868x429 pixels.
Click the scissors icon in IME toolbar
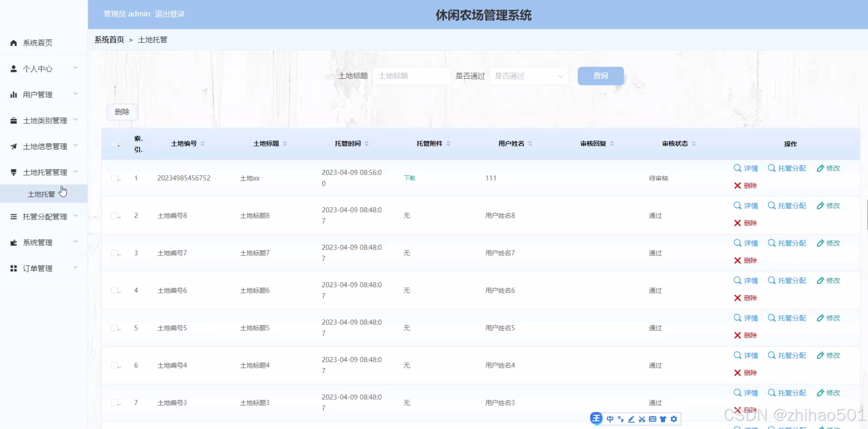pos(642,419)
